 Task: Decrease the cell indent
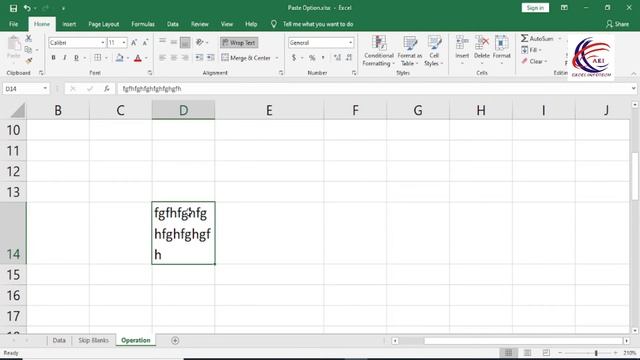(x=199, y=58)
